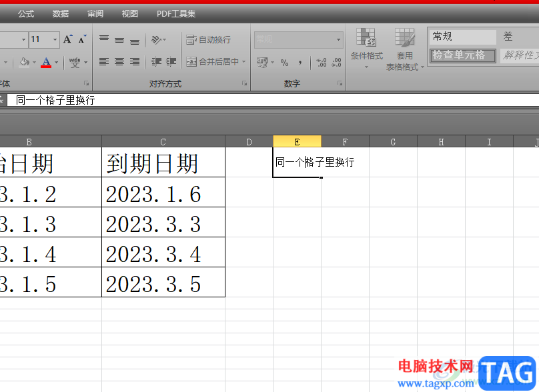Viewport: 539px width, 392px height.
Task: Switch to the 视图 tab
Action: tap(130, 14)
